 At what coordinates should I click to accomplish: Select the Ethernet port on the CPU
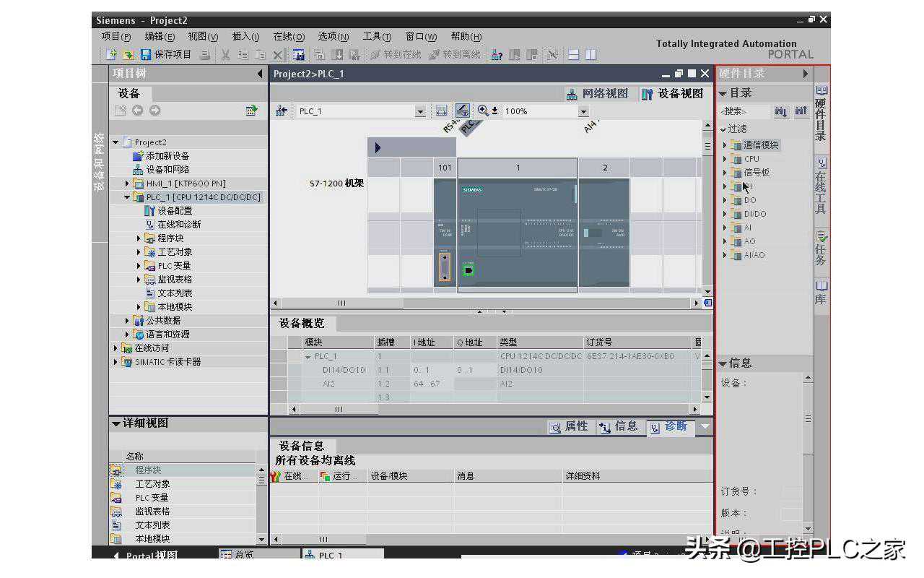(x=468, y=270)
